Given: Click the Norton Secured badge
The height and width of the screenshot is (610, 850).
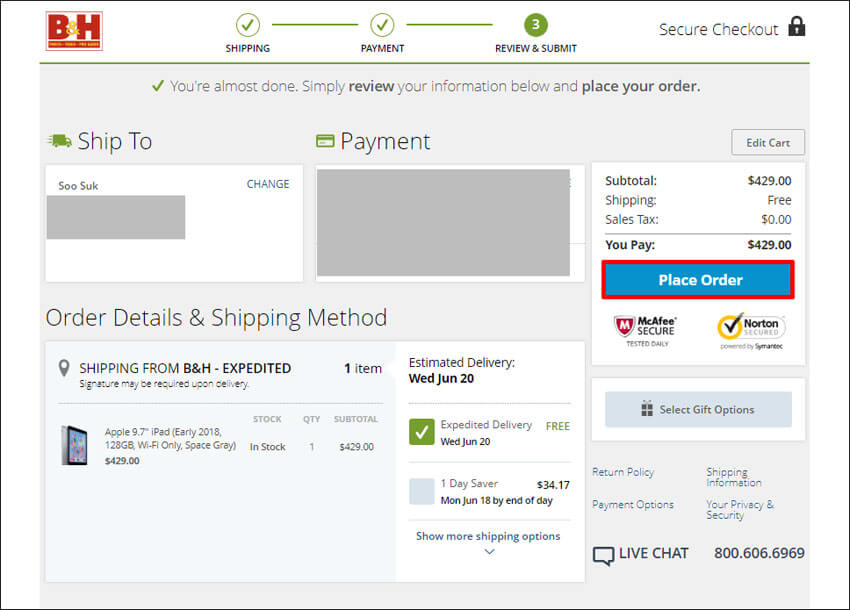Looking at the screenshot, I should click(751, 331).
